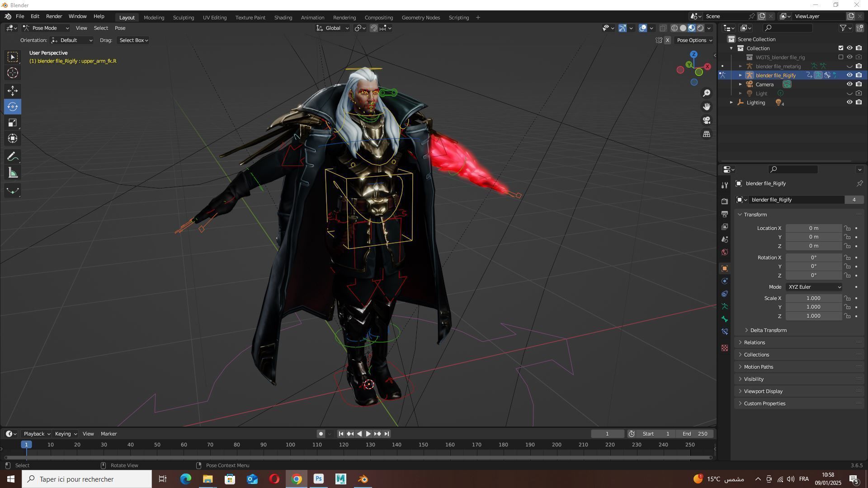Open the Bone properties tab
868x488 pixels.
(725, 319)
